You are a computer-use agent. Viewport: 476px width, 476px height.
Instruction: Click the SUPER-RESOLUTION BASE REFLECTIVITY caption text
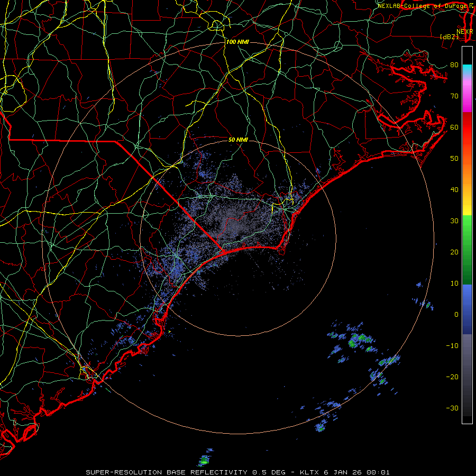167,472
